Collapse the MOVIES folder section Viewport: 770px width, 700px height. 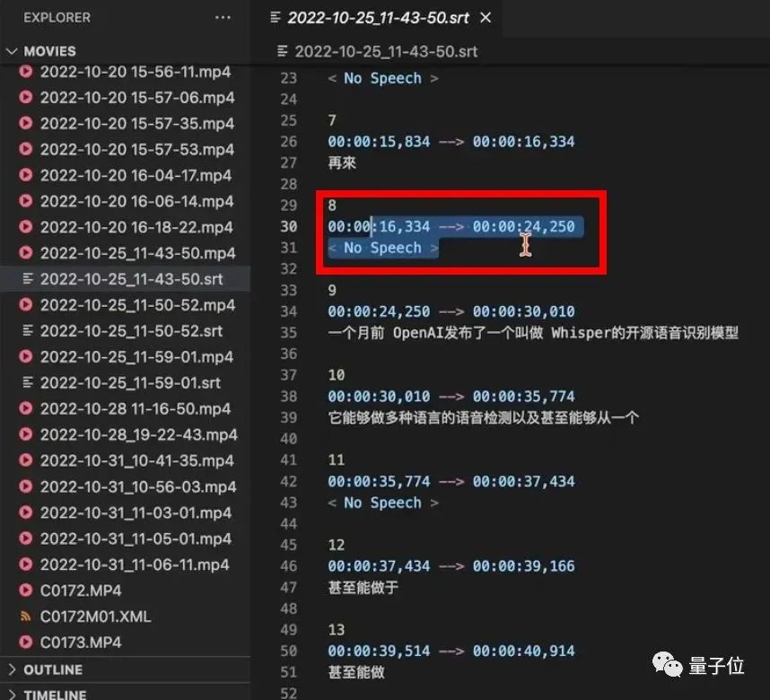pyautogui.click(x=12, y=51)
